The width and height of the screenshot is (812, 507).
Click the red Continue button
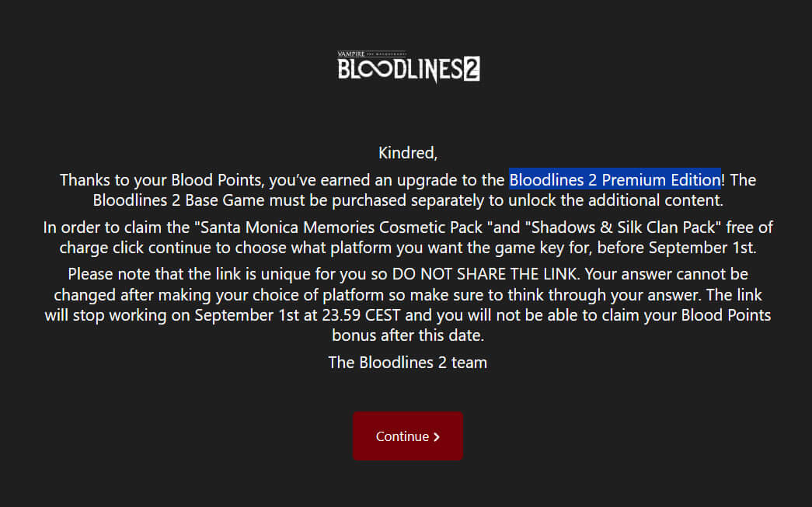408,436
